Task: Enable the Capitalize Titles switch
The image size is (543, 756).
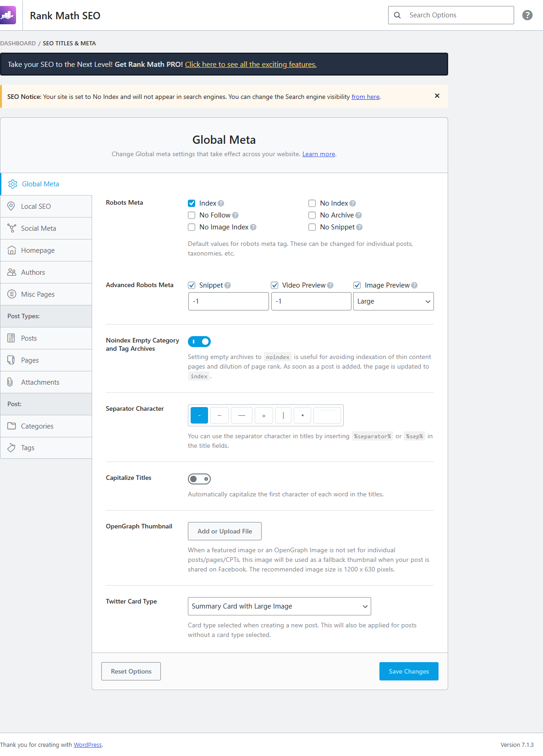Action: click(199, 479)
